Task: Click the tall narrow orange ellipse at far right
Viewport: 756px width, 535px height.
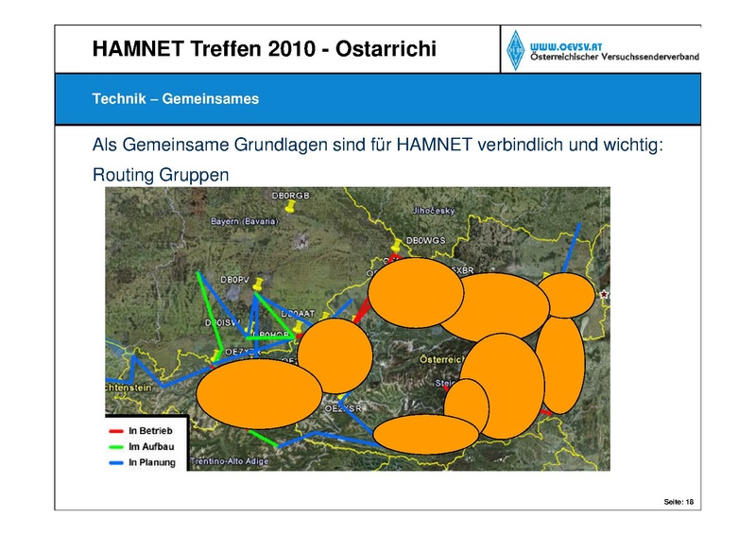Action: pos(559,365)
